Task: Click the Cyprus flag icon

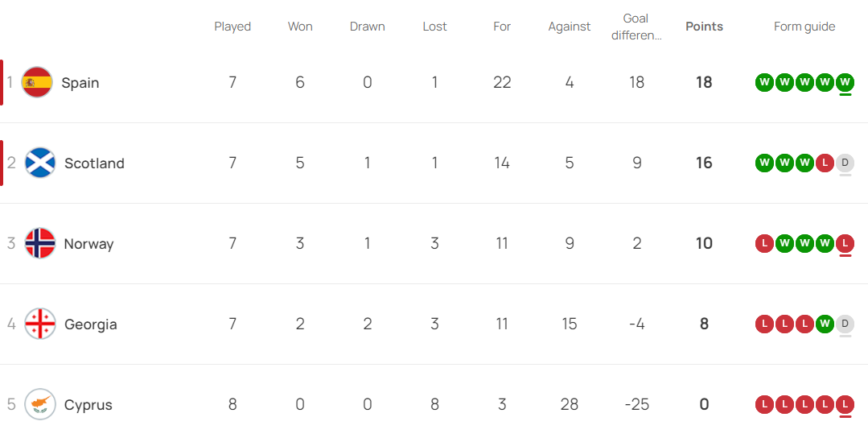Action: pos(40,404)
